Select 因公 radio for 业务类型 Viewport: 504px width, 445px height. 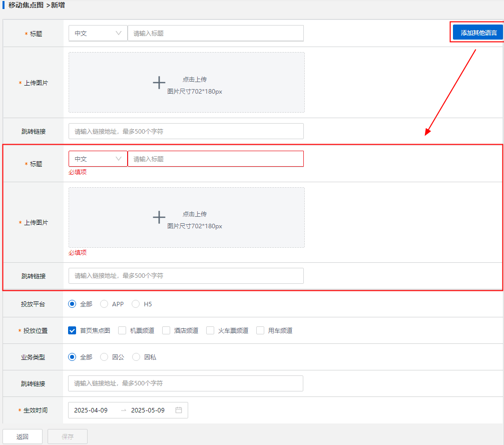coord(104,357)
